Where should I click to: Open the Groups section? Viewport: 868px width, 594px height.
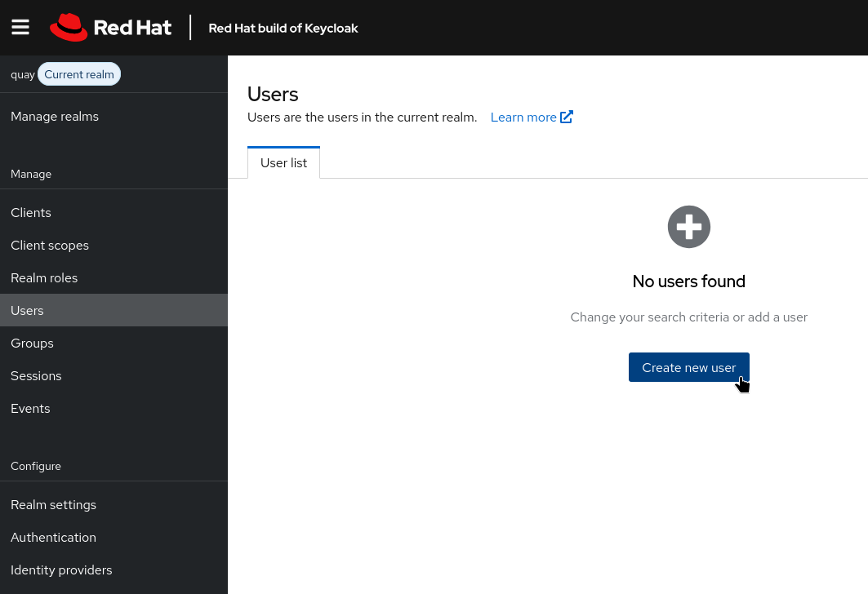click(32, 344)
